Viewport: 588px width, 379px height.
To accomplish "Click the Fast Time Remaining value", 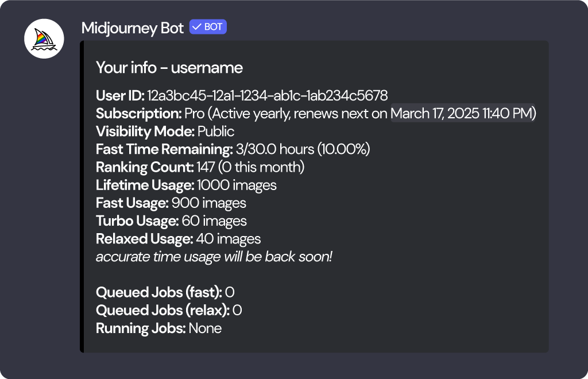I will tap(303, 149).
